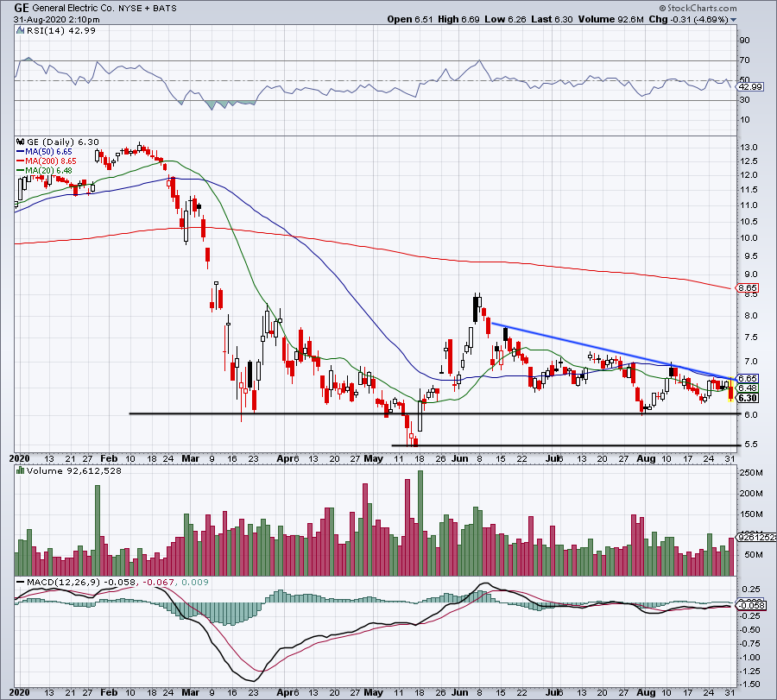Select the High 6.69 quote value
This screenshot has height=700, width=777.
click(459, 19)
